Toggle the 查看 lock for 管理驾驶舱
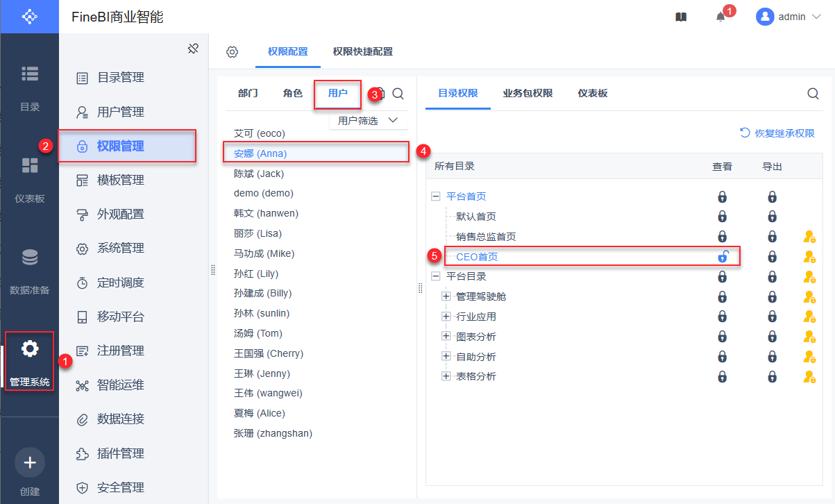The height and width of the screenshot is (504, 835). coord(722,297)
